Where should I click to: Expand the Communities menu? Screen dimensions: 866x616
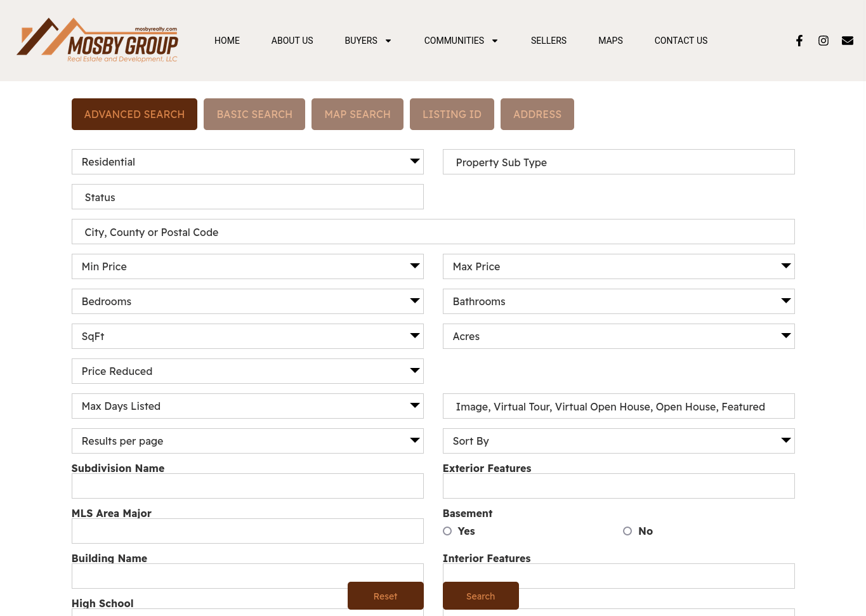461,41
